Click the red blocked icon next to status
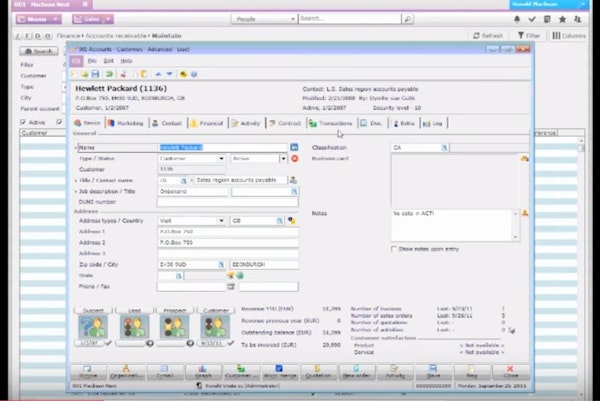The height and width of the screenshot is (401, 600). 294,158
